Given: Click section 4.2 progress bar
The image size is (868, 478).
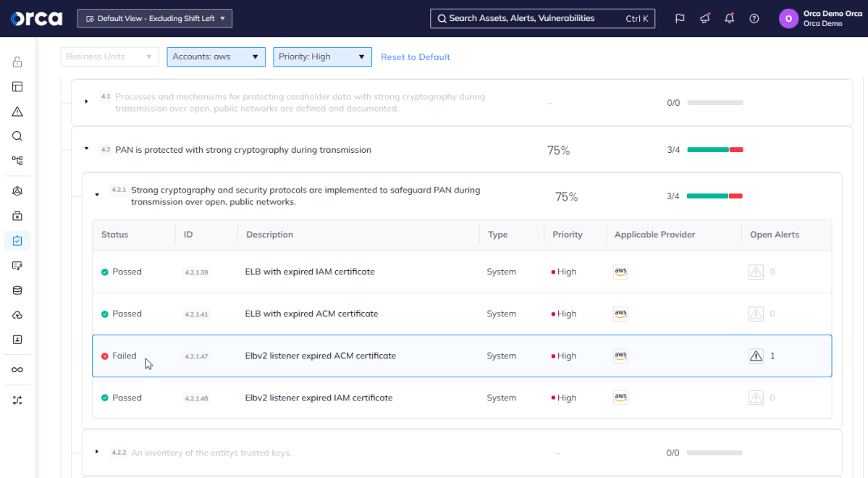Looking at the screenshot, I should [x=715, y=149].
